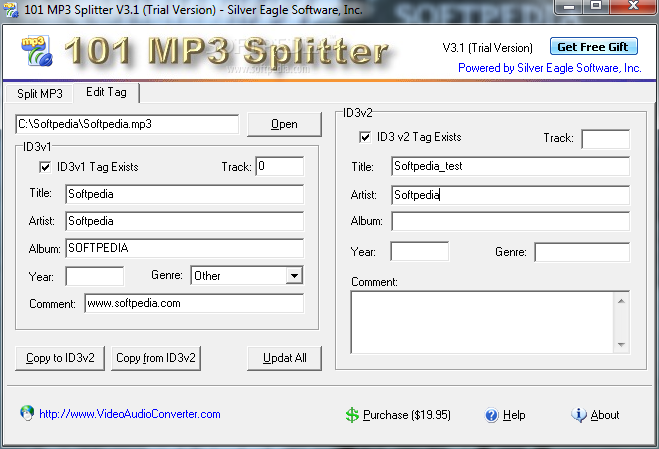This screenshot has width=659, height=449.
Task: Click the ID3v2 Year field
Action: 419,251
